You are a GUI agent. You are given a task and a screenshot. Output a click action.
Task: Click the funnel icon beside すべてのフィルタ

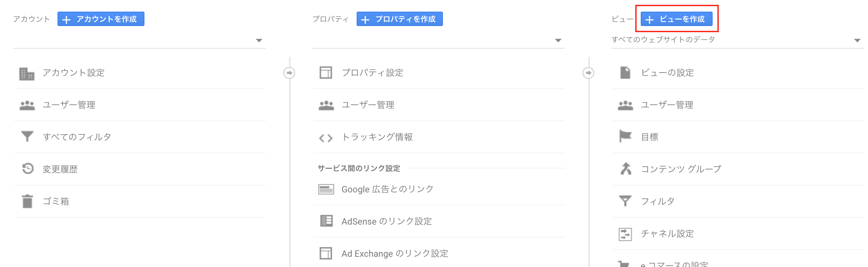[27, 137]
